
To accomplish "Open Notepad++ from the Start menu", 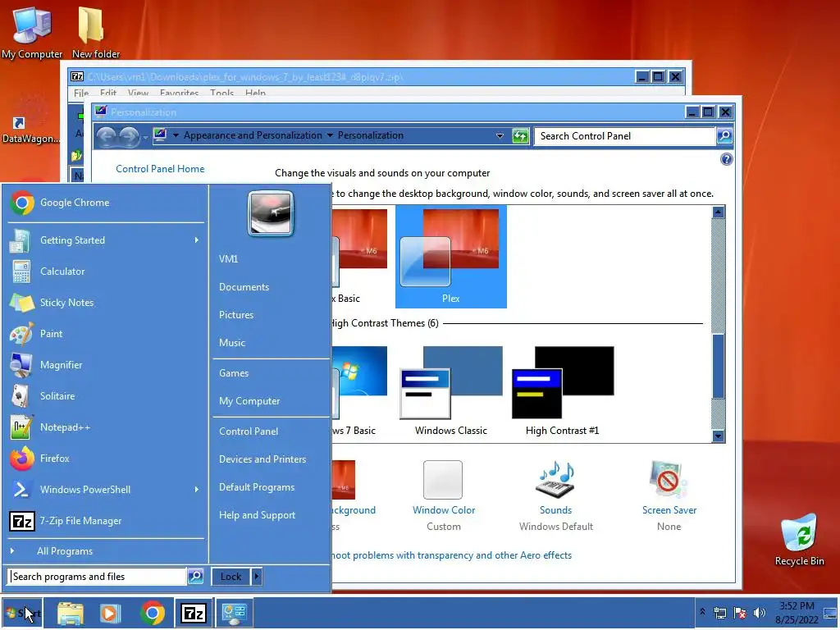I will pyautogui.click(x=105, y=427).
